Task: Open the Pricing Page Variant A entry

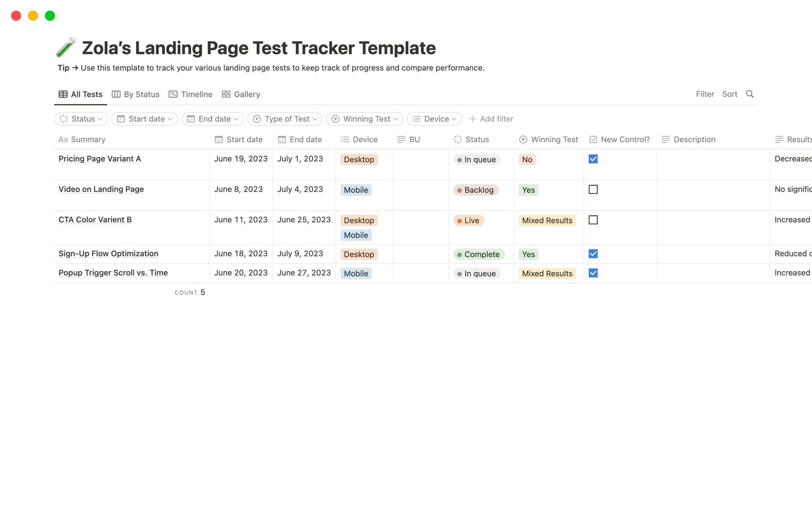Action: pyautogui.click(x=99, y=159)
